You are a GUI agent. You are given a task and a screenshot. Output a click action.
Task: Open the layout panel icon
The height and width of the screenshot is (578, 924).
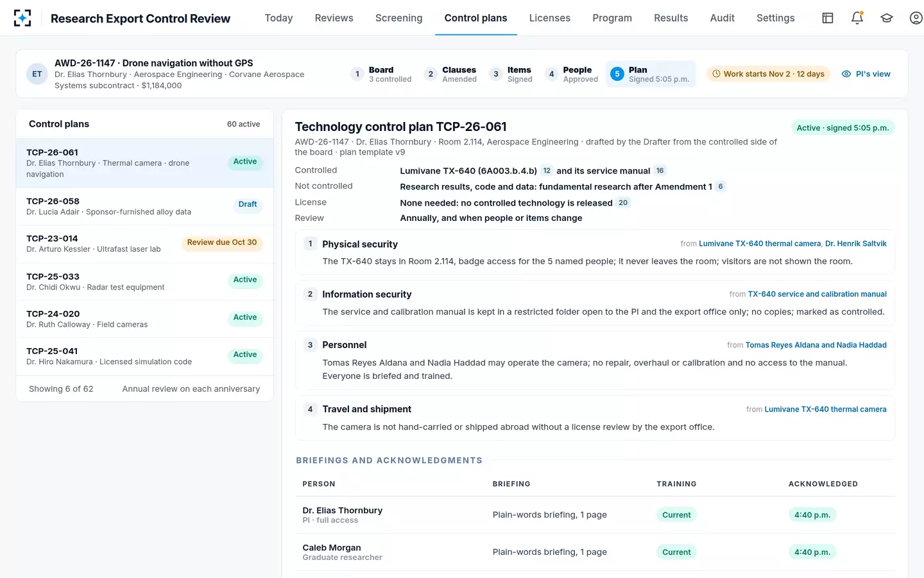click(828, 18)
